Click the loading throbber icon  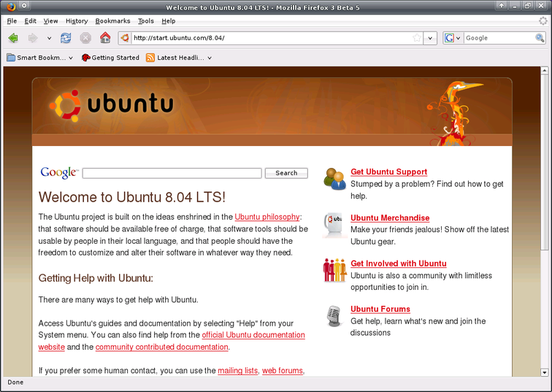(x=543, y=21)
